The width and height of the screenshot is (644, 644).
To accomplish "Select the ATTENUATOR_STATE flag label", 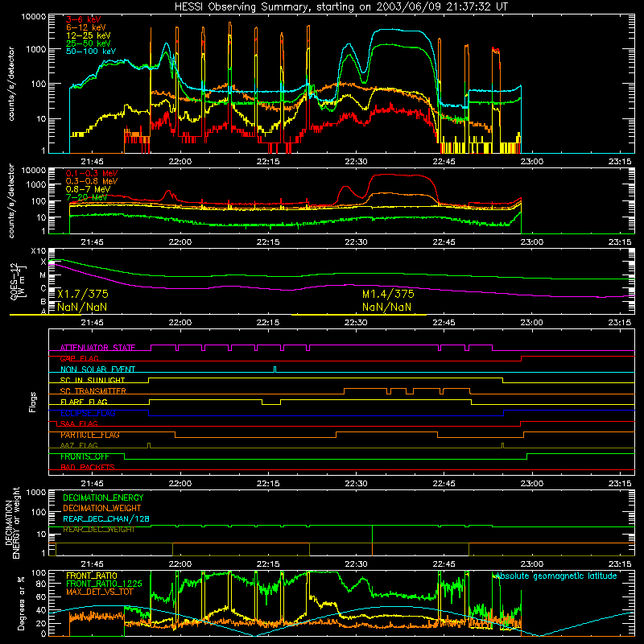I will [x=97, y=348].
